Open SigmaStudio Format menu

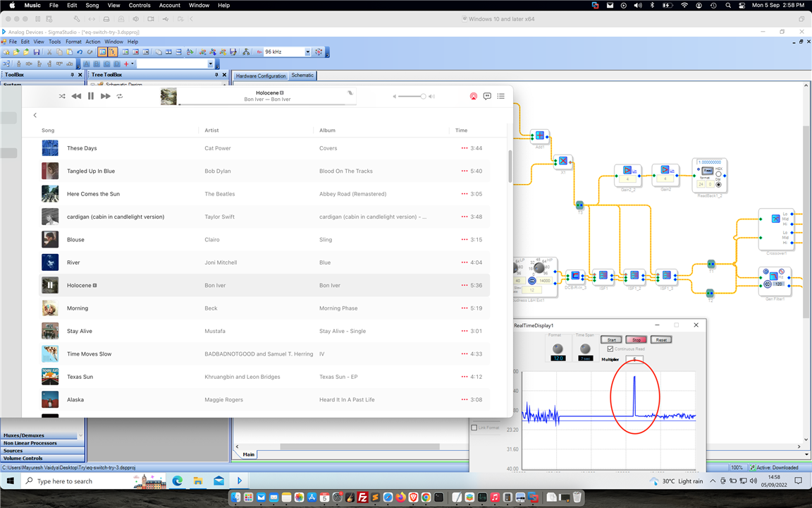coord(73,42)
